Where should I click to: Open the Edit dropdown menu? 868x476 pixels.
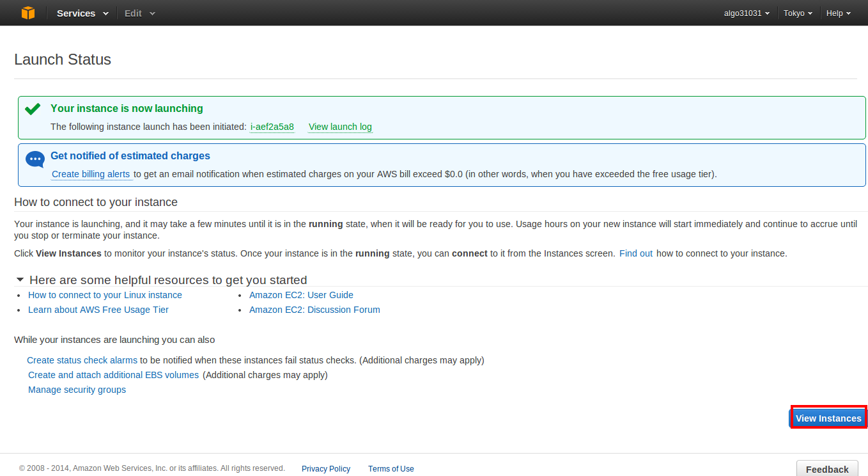coord(140,13)
